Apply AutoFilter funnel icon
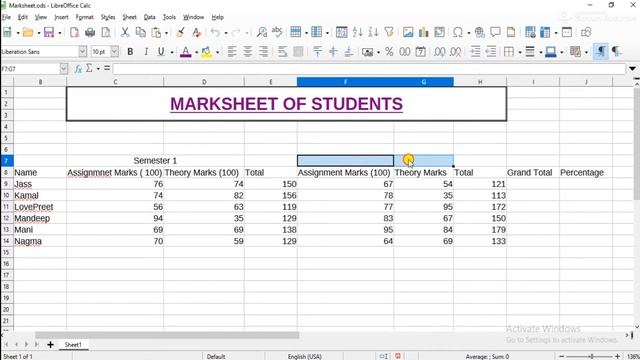 click(x=389, y=32)
